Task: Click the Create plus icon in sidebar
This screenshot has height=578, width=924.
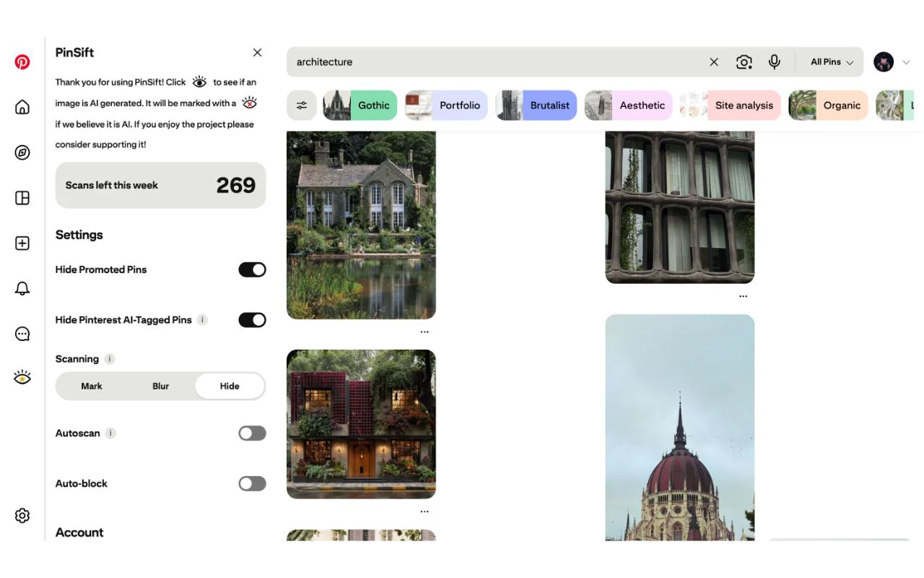Action: pyautogui.click(x=22, y=243)
